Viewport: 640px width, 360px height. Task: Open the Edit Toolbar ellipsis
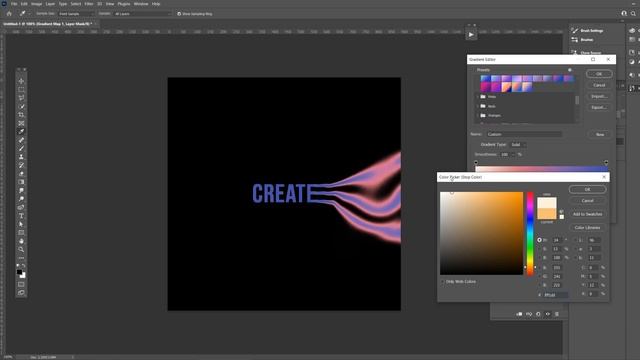(x=21, y=258)
